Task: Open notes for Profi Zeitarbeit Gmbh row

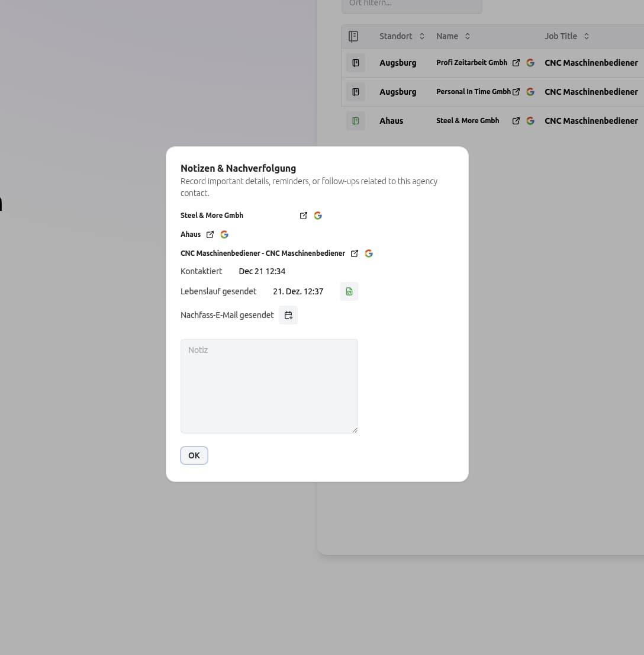Action: [x=355, y=63]
